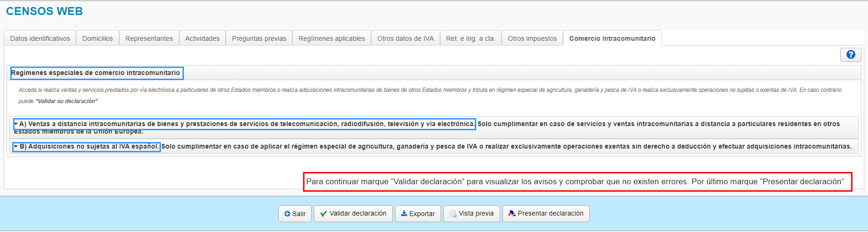The width and height of the screenshot is (868, 232).
Task: Switch to Regímenes aplicables tab
Action: click(x=332, y=38)
